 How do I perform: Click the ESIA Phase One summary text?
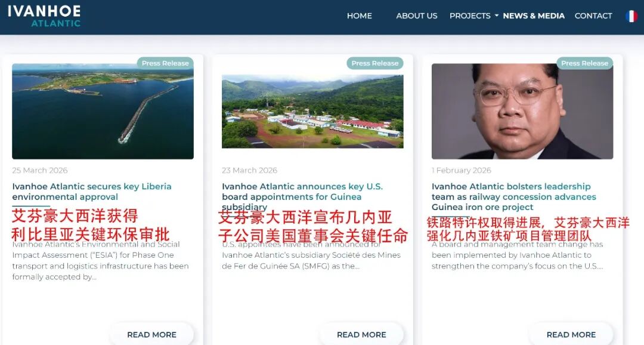pyautogui.click(x=100, y=261)
